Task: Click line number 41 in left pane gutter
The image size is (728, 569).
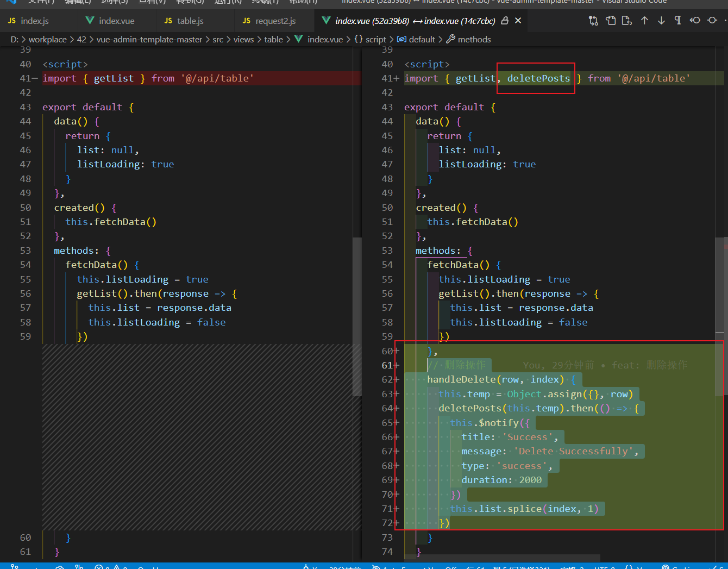Action: point(25,78)
